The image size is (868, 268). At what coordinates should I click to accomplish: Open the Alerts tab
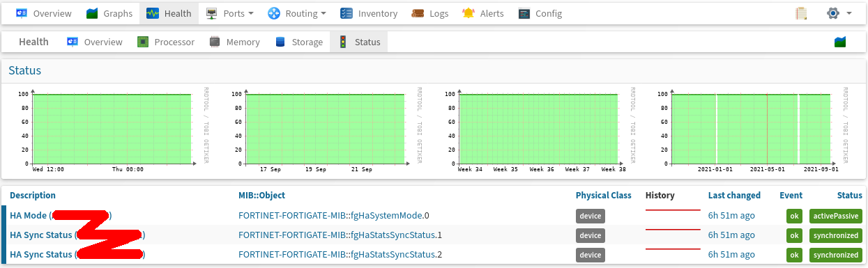point(483,13)
